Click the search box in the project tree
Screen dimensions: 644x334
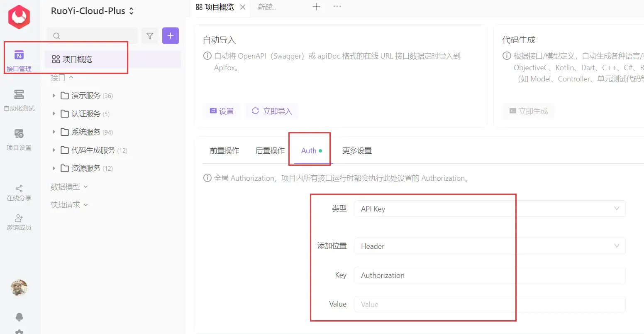coord(92,36)
